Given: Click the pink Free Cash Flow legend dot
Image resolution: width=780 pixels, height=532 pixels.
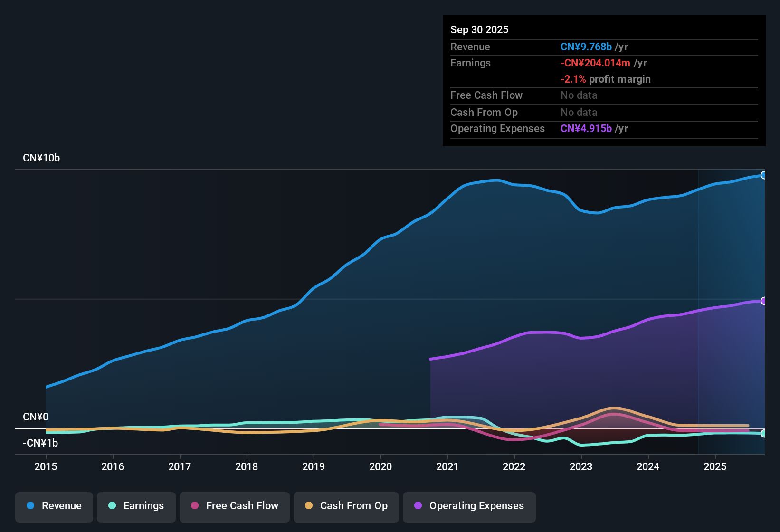Looking at the screenshot, I should click(194, 506).
